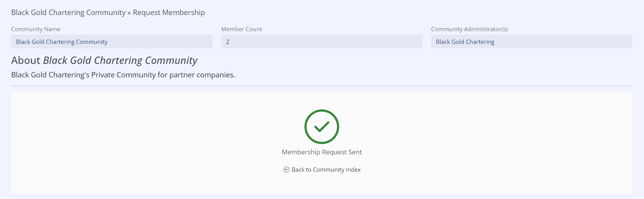Image resolution: width=644 pixels, height=199 pixels.
Task: Click the Black Gold Chartering administrator name
Action: tap(465, 42)
